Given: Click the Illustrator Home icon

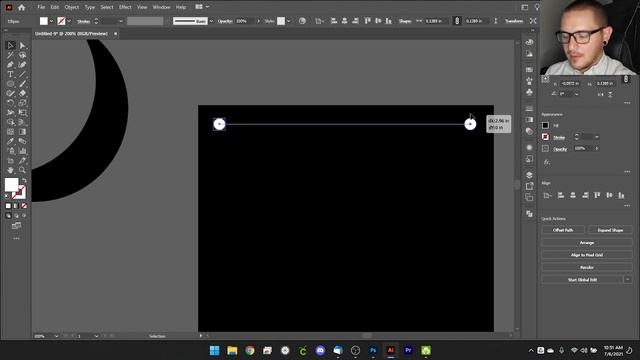Looking at the screenshot, I should click(22, 7).
